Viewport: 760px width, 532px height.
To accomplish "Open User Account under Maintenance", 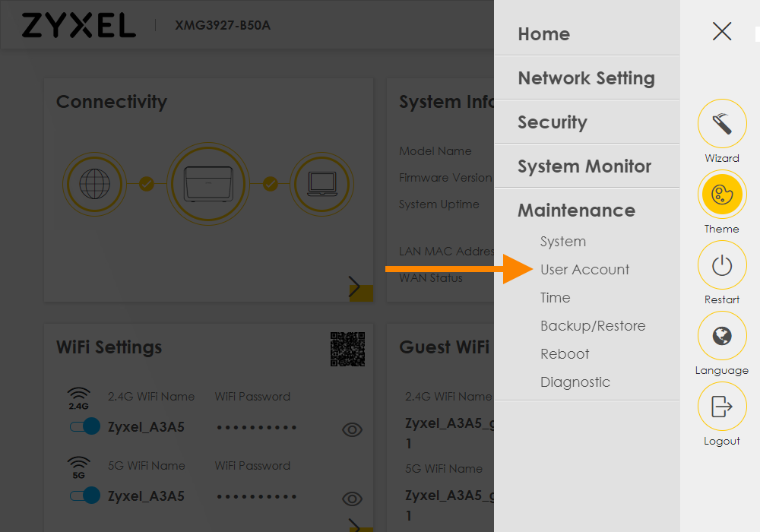I will click(x=584, y=270).
